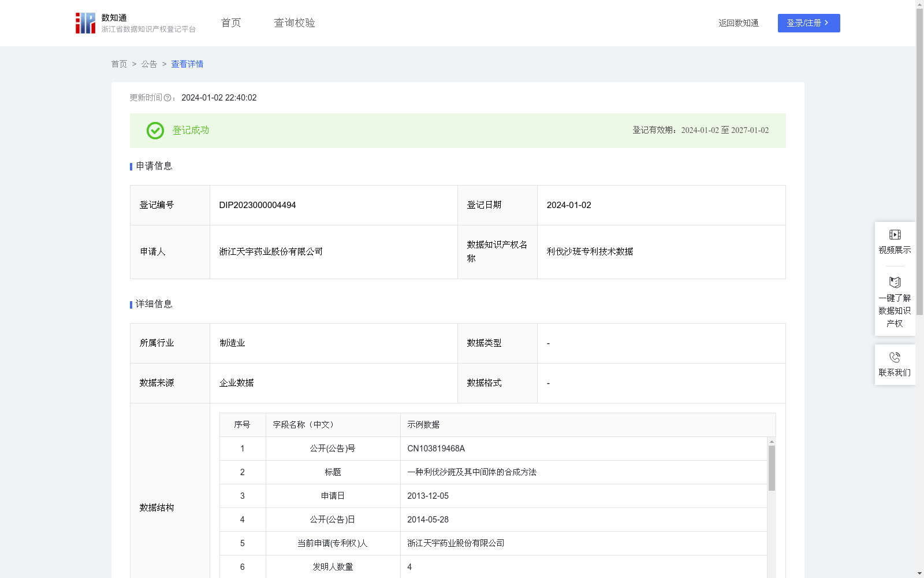Click the page vertical scrollbar thumb
924x578 pixels.
coord(919,162)
